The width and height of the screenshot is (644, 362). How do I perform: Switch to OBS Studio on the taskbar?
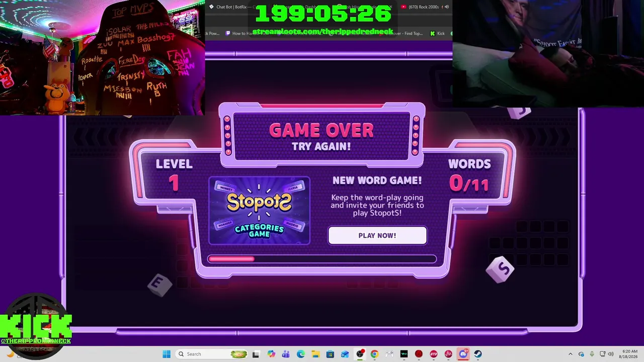[x=360, y=354]
